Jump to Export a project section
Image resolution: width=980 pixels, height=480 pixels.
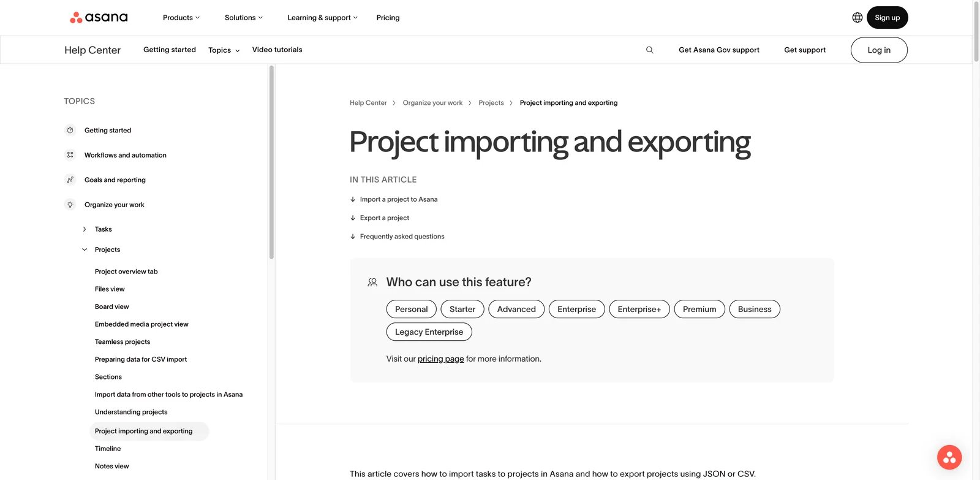385,218
